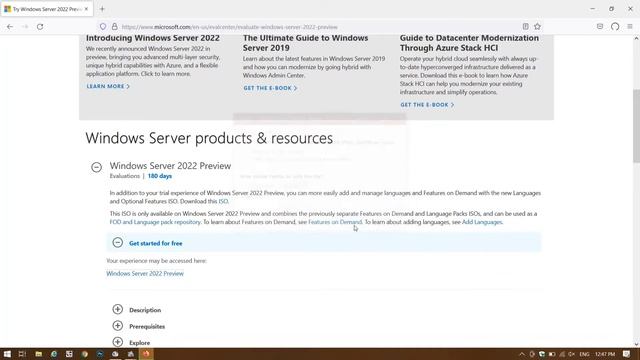This screenshot has width=640, height=360.
Task: Expand the Prerequisites section
Action: [x=118, y=326]
